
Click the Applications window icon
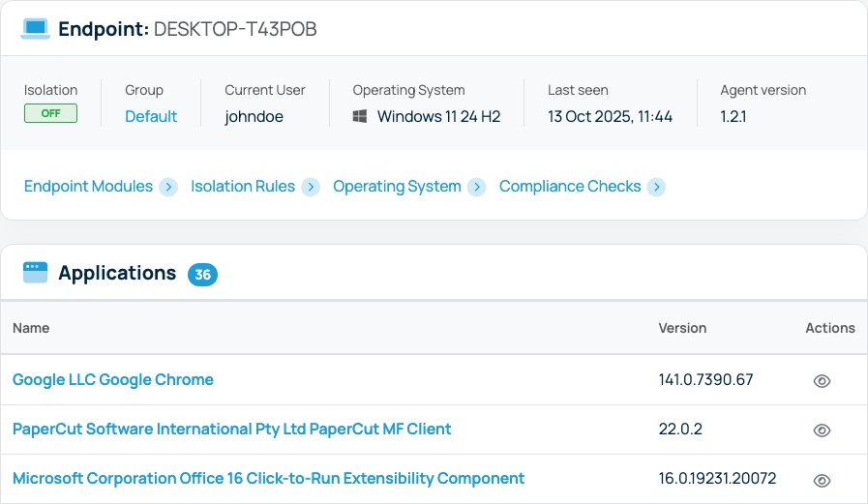pyautogui.click(x=36, y=273)
